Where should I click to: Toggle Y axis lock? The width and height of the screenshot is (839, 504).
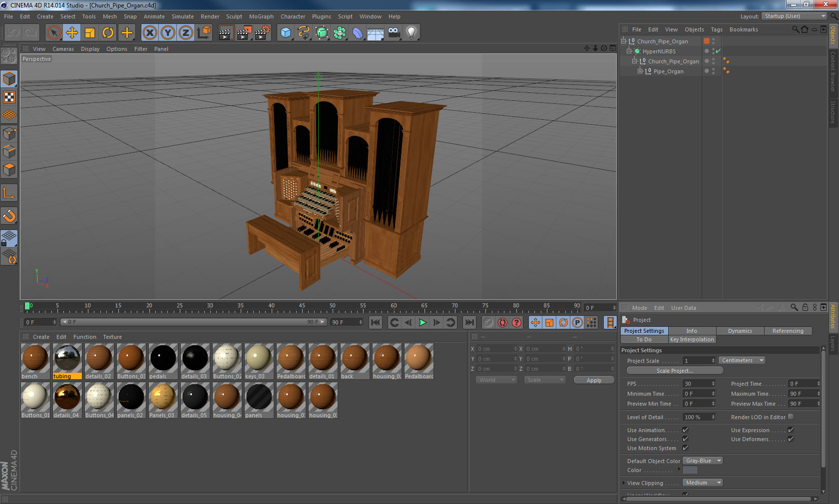[168, 33]
